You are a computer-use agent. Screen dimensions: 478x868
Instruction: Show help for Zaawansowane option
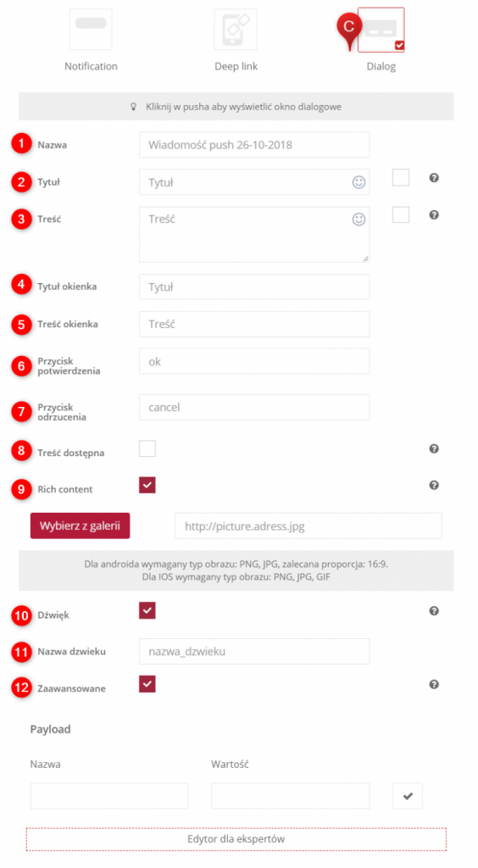[434, 684]
